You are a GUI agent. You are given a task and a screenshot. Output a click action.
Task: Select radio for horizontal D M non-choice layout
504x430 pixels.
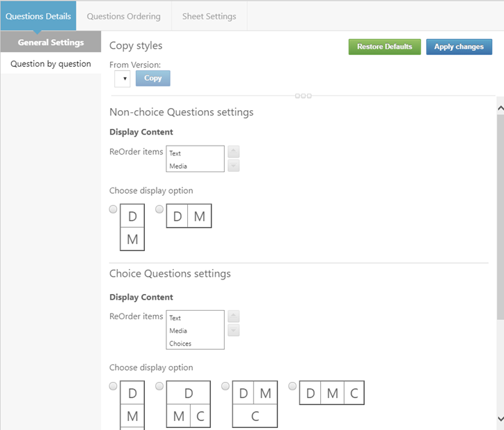pos(159,209)
